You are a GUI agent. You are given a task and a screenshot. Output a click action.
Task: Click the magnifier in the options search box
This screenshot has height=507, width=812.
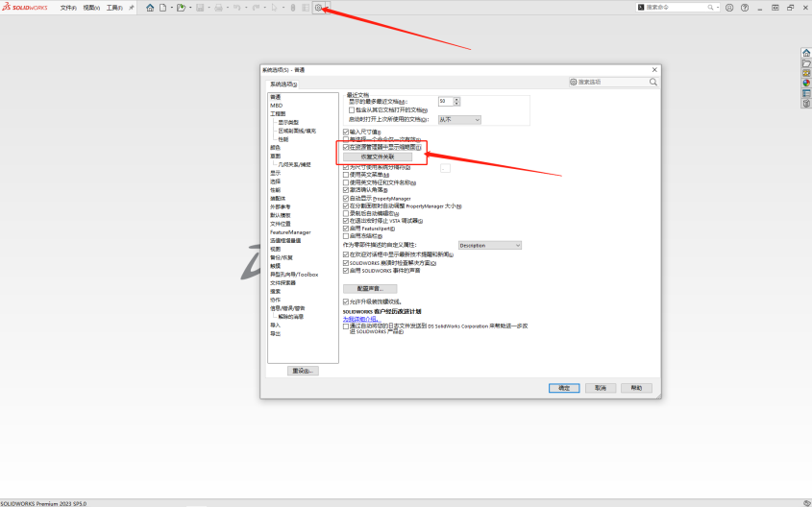tap(653, 82)
